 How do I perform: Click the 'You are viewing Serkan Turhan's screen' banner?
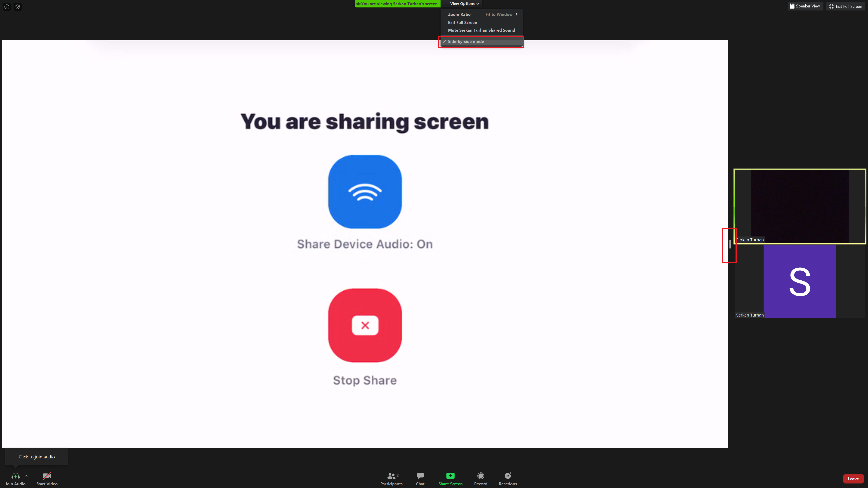pos(398,4)
